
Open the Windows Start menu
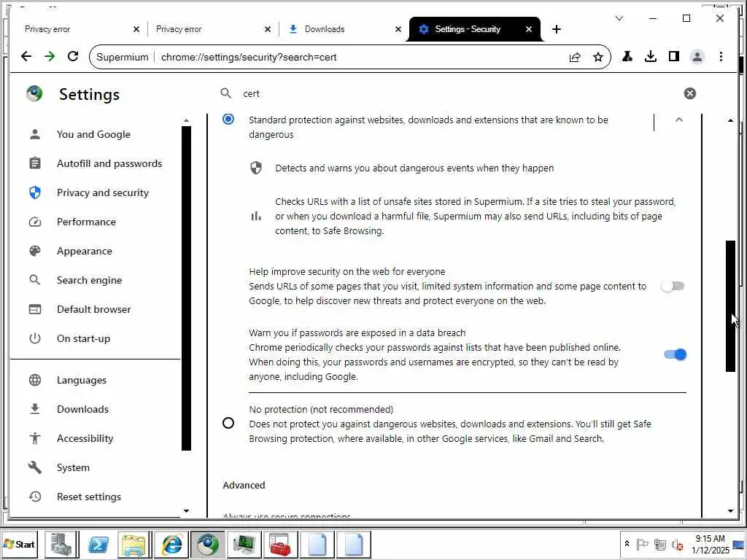[20, 544]
